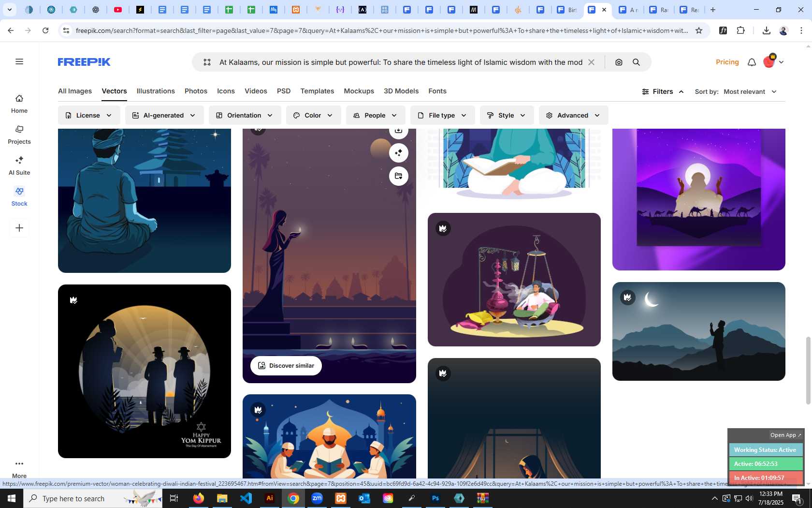Image resolution: width=812 pixels, height=508 pixels.
Task: Click Open App in tracker widget
Action: (785, 435)
